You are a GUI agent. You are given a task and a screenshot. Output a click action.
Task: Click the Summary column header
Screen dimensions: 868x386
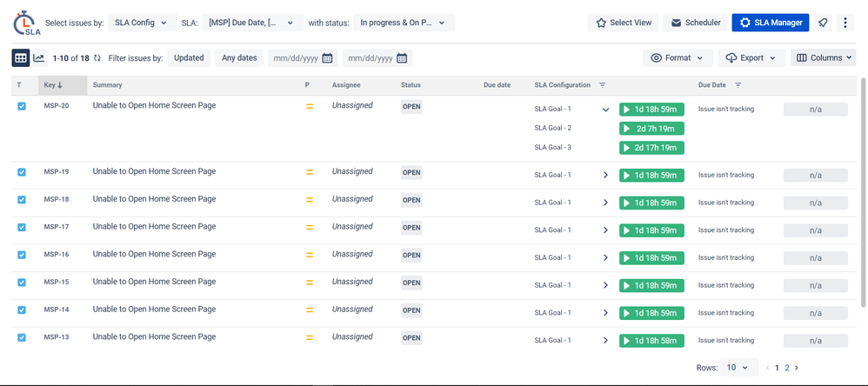(107, 85)
